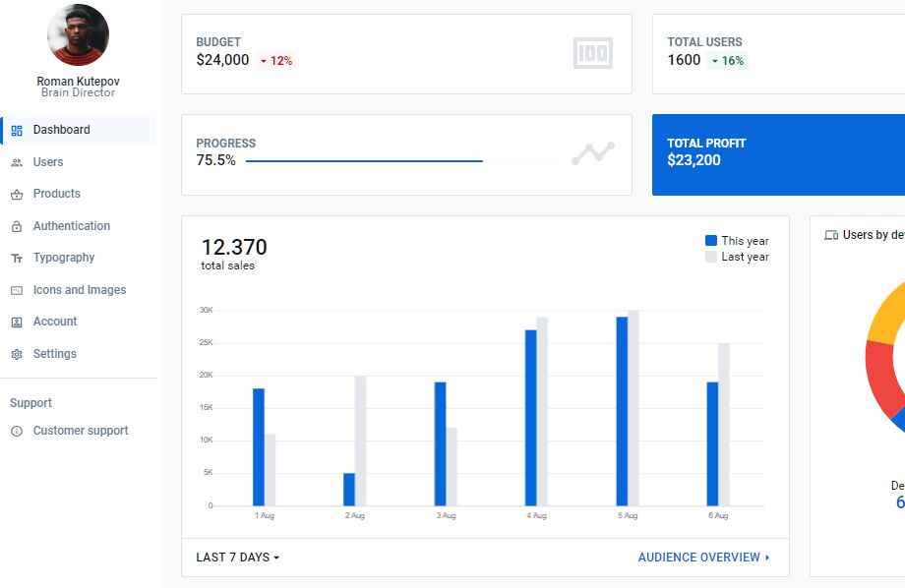The width and height of the screenshot is (905, 588).
Task: Expand the Audience Overview chevron
Action: (x=771, y=557)
